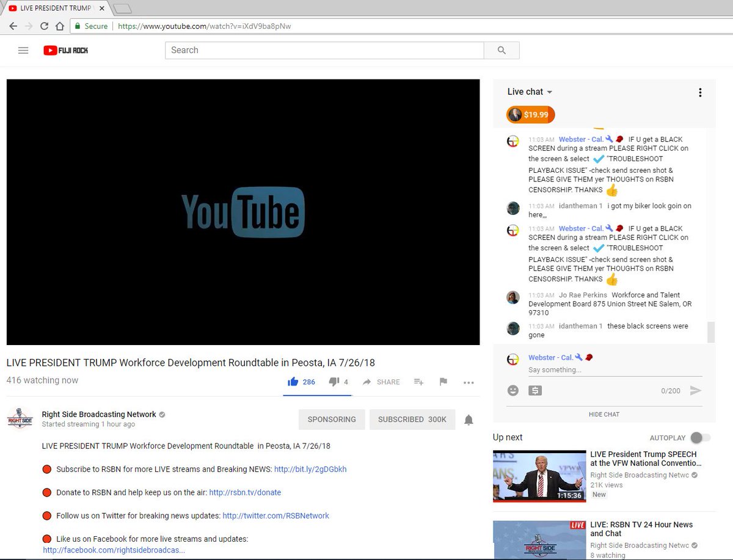
Task: Focus the YouTube search field
Action: click(324, 50)
